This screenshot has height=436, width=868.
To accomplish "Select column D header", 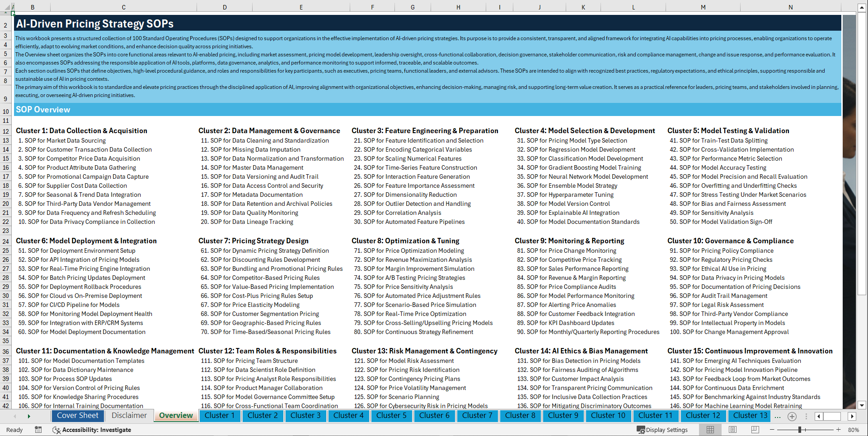I will (x=225, y=7).
